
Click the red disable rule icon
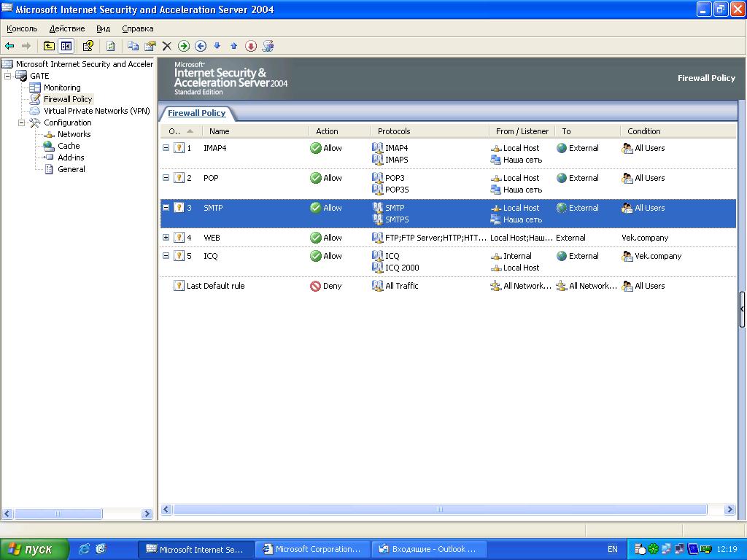(x=251, y=46)
